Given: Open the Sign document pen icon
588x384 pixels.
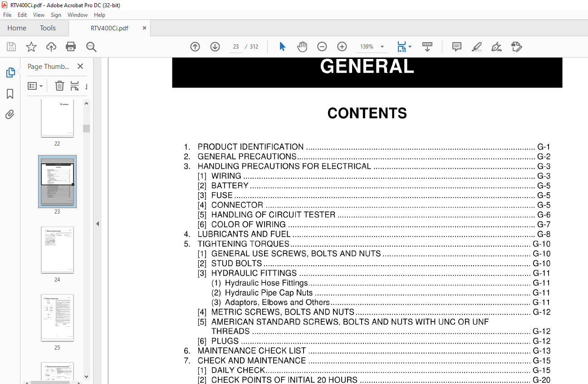Looking at the screenshot, I should pos(496,47).
